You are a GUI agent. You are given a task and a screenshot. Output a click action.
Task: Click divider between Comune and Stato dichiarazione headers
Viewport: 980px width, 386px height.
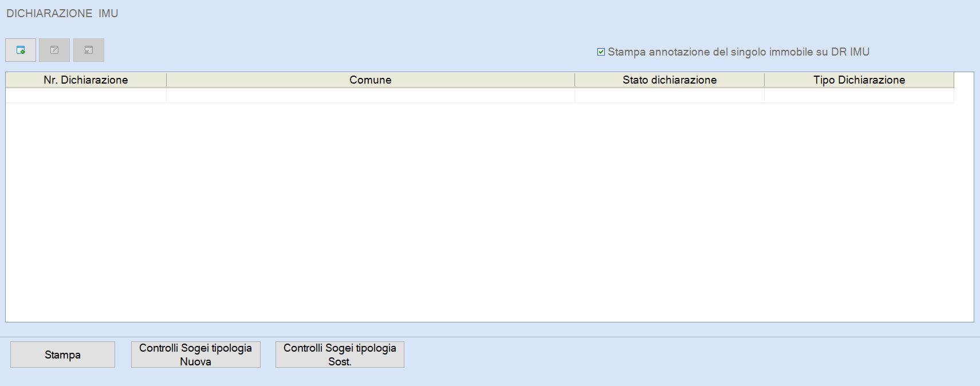coord(574,80)
